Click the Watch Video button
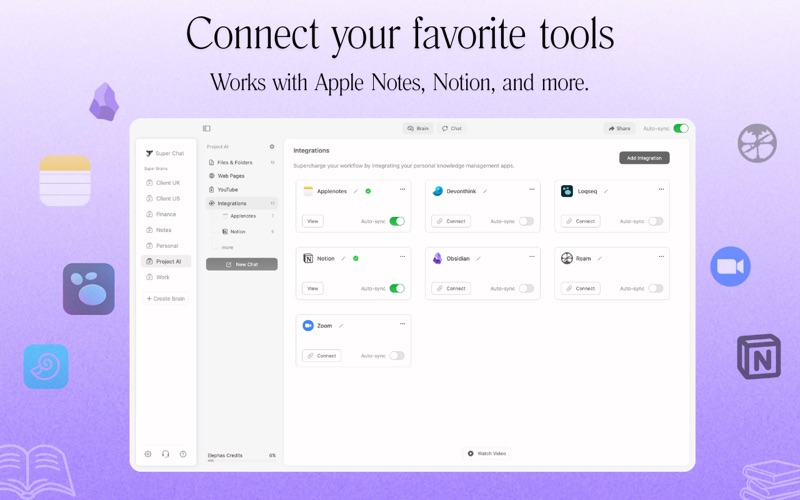The height and width of the screenshot is (500, 800). click(487, 454)
